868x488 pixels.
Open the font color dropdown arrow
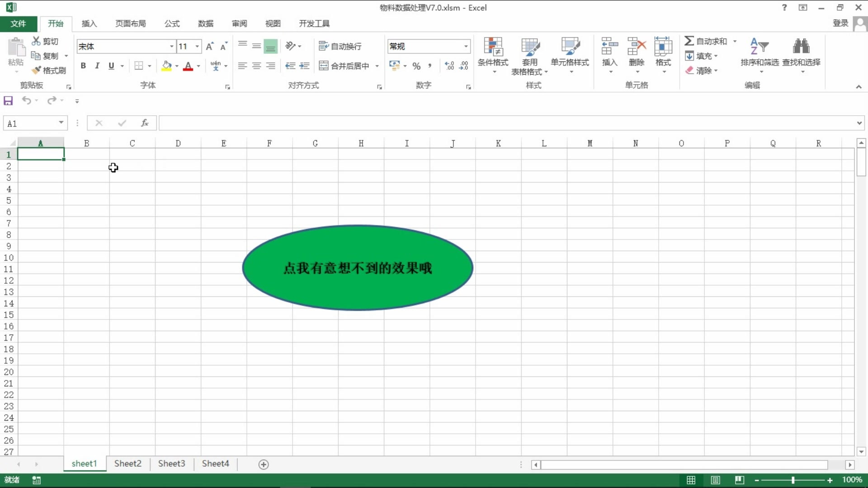[198, 66]
